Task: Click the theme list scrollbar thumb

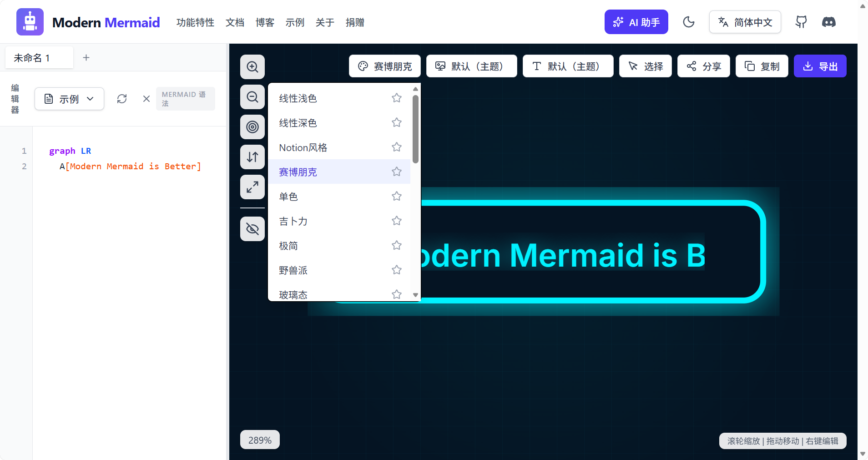Action: tap(415, 129)
